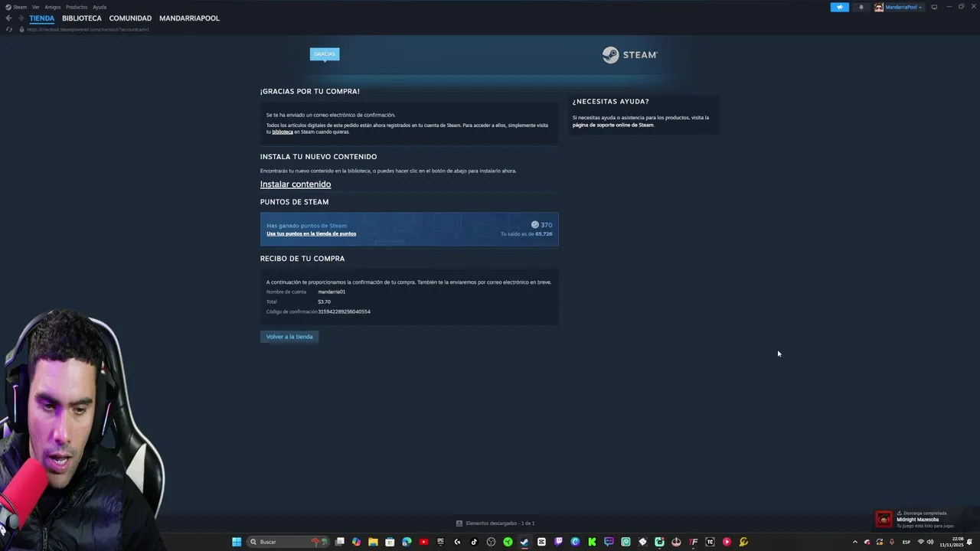Click the ESP language indicator

[x=906, y=542]
